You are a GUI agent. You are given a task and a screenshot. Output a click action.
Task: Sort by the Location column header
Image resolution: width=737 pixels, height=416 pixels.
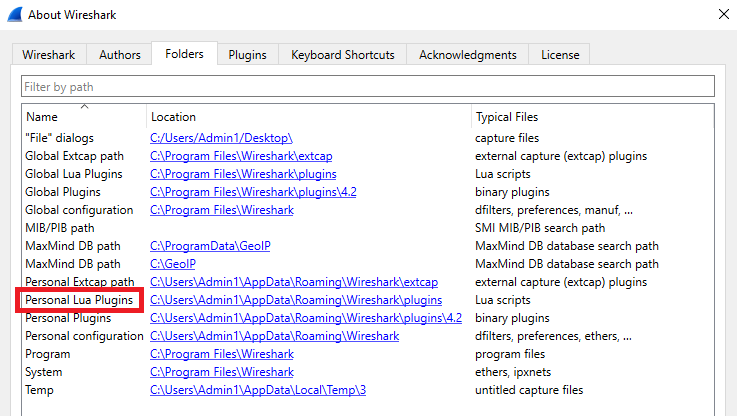[x=309, y=117]
